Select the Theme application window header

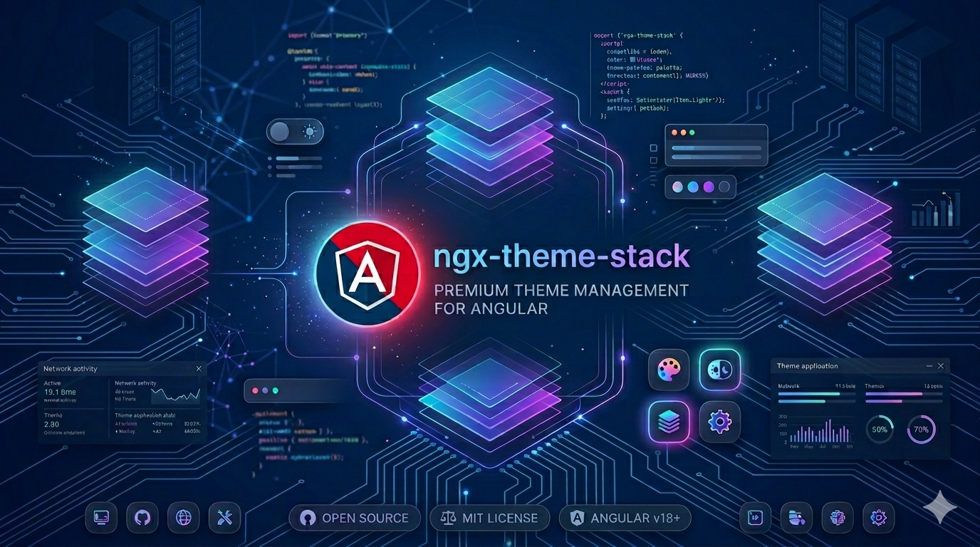tap(807, 365)
